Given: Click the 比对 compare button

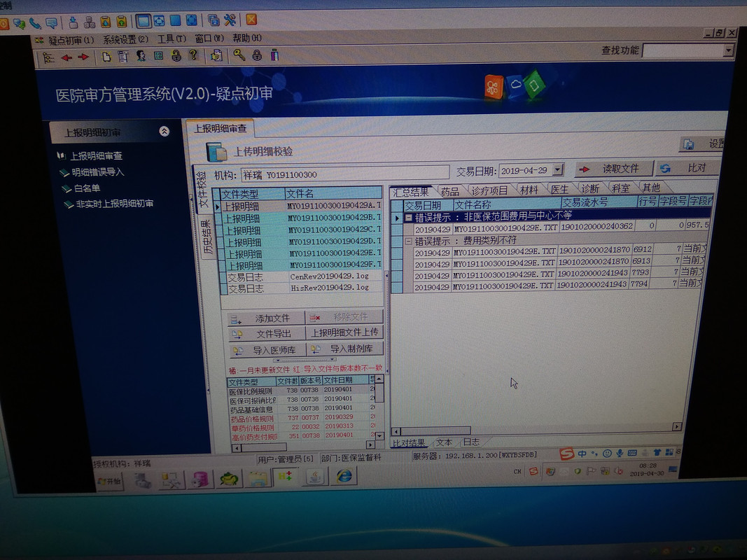Looking at the screenshot, I should click(688, 167).
